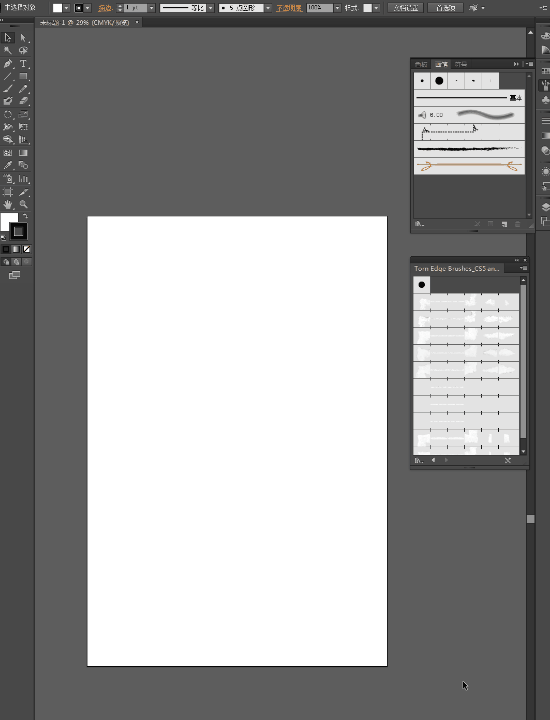Viewport: 550px width, 720px height.
Task: Select the Pen tool
Action: tap(8, 64)
